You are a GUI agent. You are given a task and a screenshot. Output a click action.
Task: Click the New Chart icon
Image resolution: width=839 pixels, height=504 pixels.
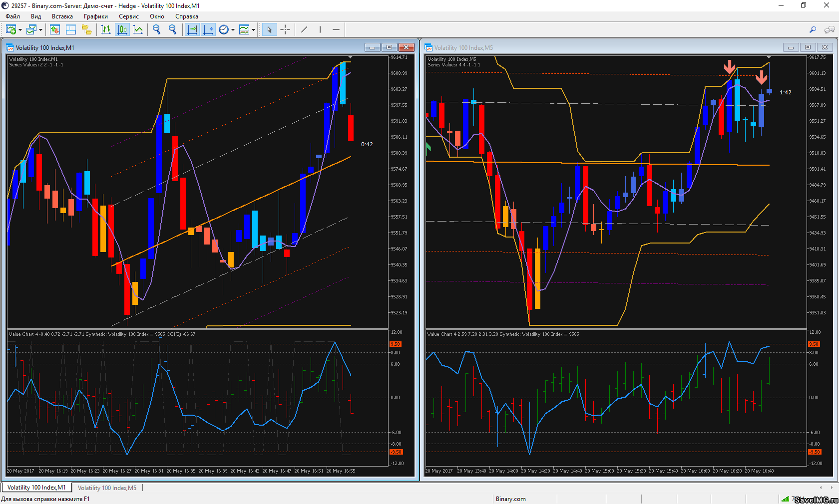pos(11,30)
